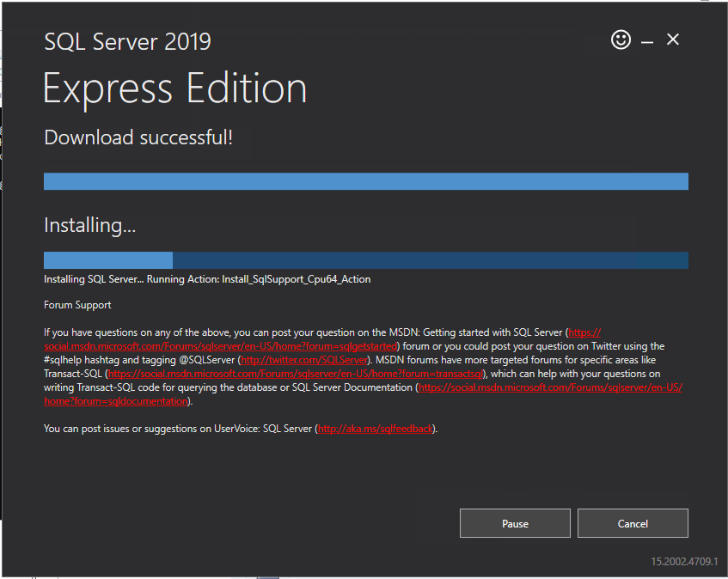Click the version number 15.2002.4709.1
This screenshot has height=579, width=728.
point(684,562)
